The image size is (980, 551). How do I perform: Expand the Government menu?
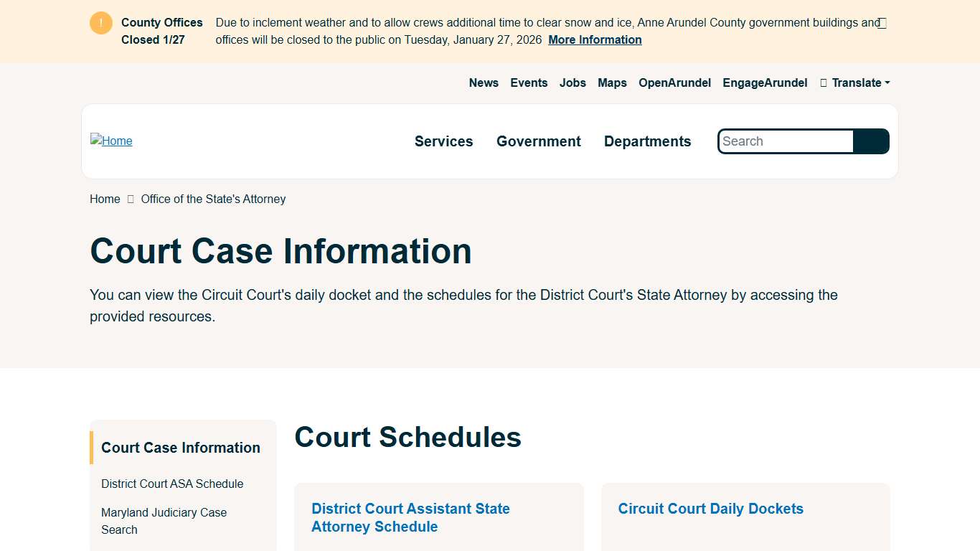(538, 141)
